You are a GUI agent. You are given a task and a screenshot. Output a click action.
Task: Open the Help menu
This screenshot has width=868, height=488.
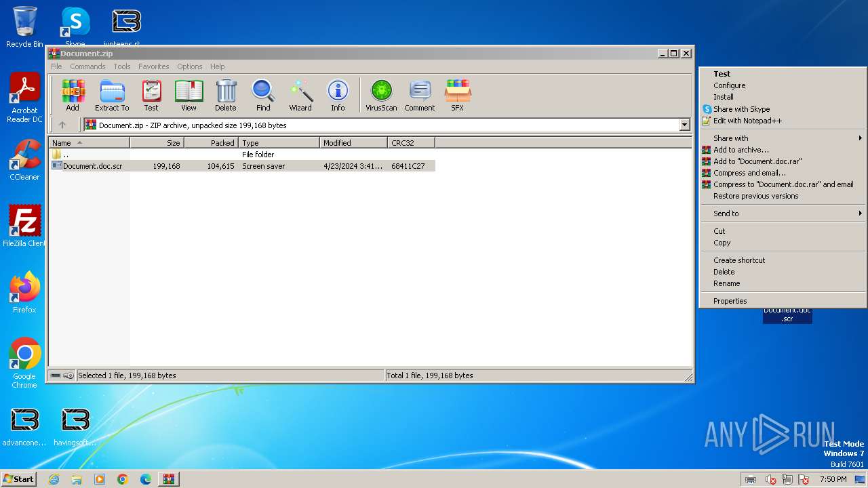tap(217, 66)
